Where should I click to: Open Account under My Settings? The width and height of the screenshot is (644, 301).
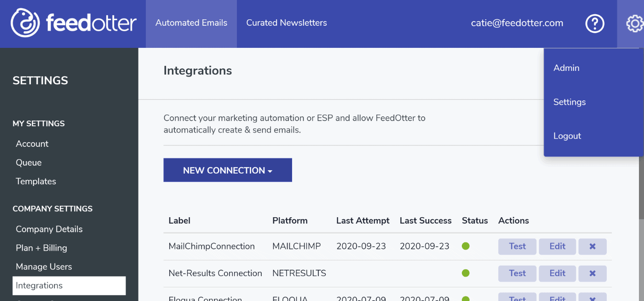click(32, 144)
